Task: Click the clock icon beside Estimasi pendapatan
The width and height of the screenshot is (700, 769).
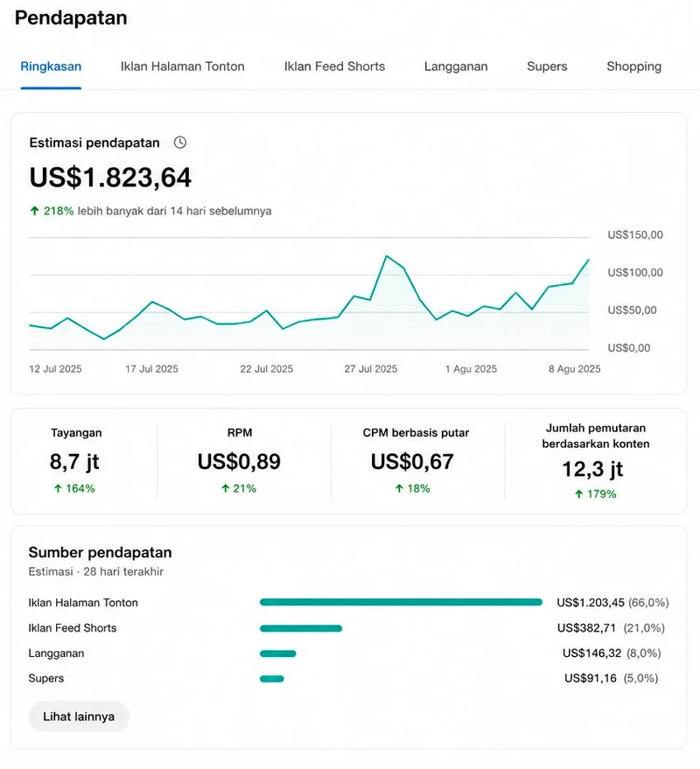Action: (x=180, y=143)
